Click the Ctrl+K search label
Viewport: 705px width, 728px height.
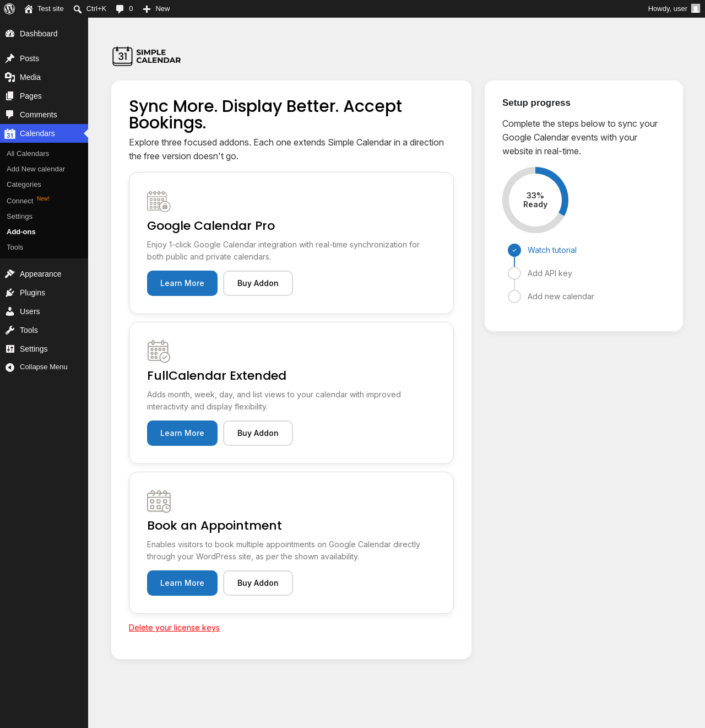(96, 9)
